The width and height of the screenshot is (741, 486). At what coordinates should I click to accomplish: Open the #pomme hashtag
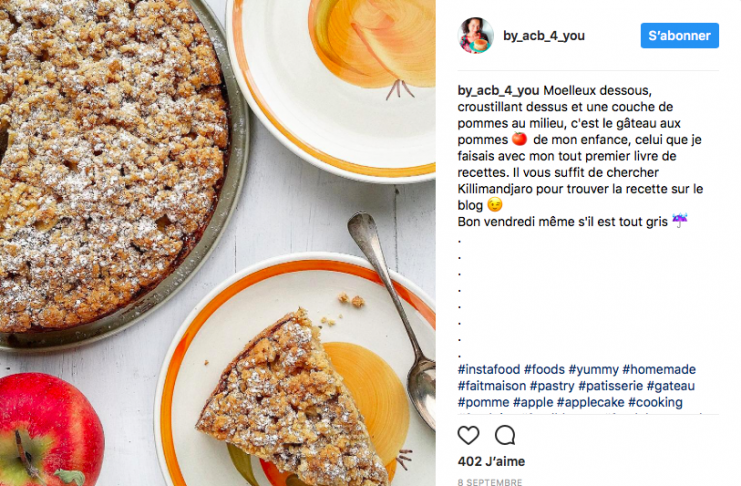[483, 402]
